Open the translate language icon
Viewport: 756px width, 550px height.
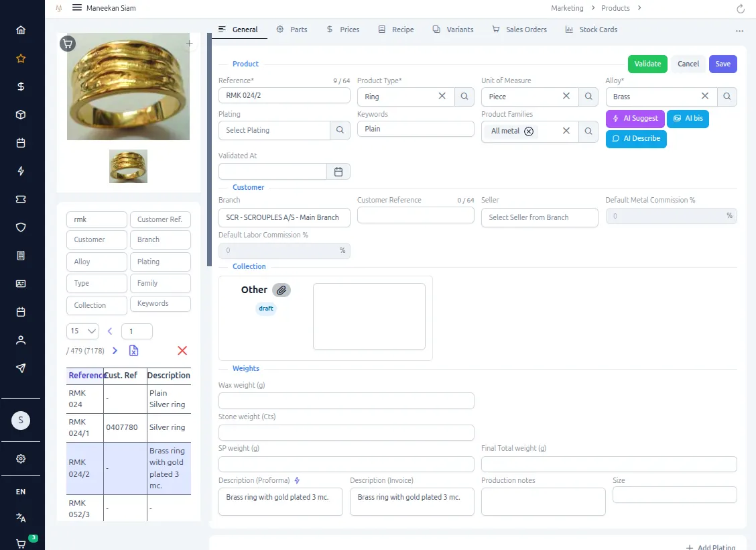21,518
